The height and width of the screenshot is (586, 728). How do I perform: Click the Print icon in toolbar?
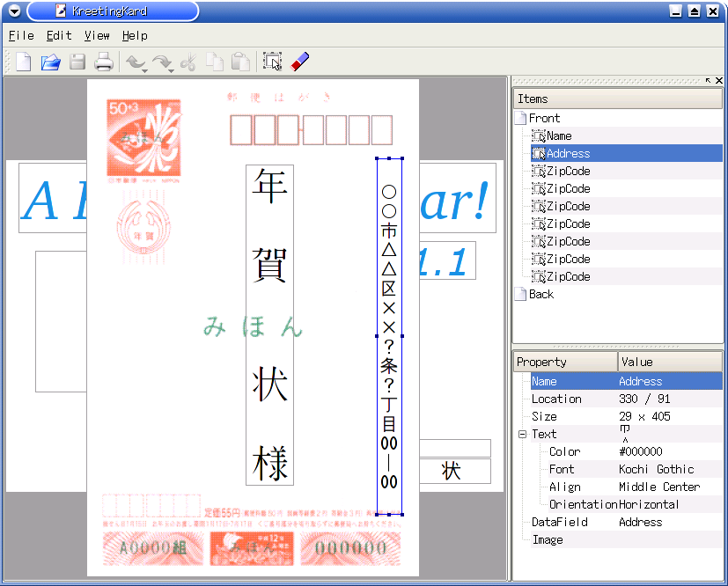click(104, 62)
